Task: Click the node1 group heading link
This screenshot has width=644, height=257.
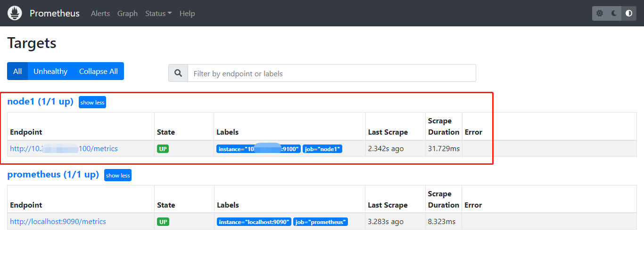Action: coord(40,102)
